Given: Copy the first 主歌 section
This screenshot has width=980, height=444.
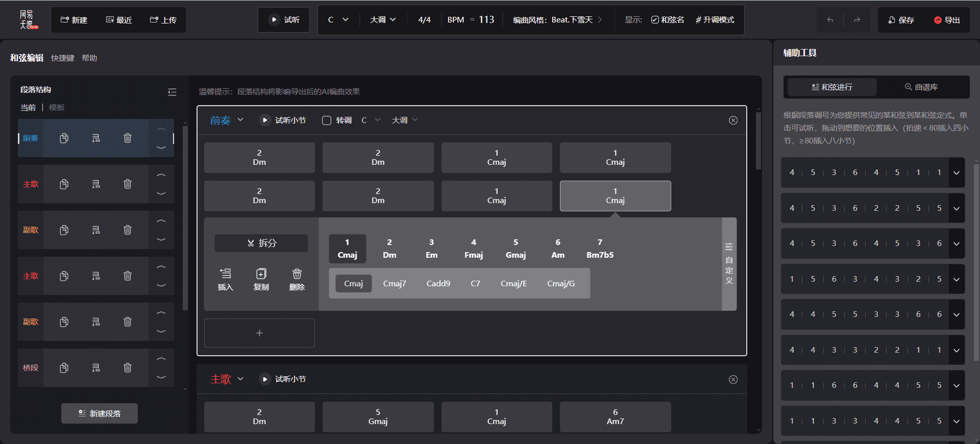Looking at the screenshot, I should pyautogui.click(x=64, y=184).
